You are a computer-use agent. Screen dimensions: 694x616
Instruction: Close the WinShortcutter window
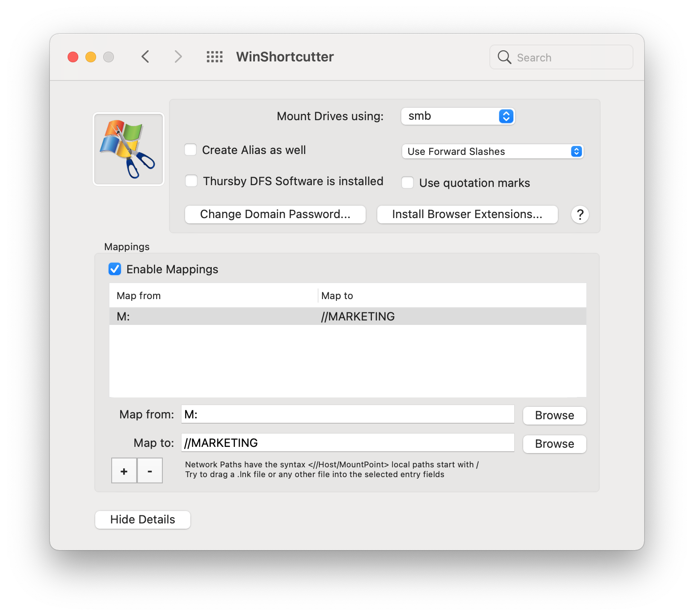tap(73, 57)
